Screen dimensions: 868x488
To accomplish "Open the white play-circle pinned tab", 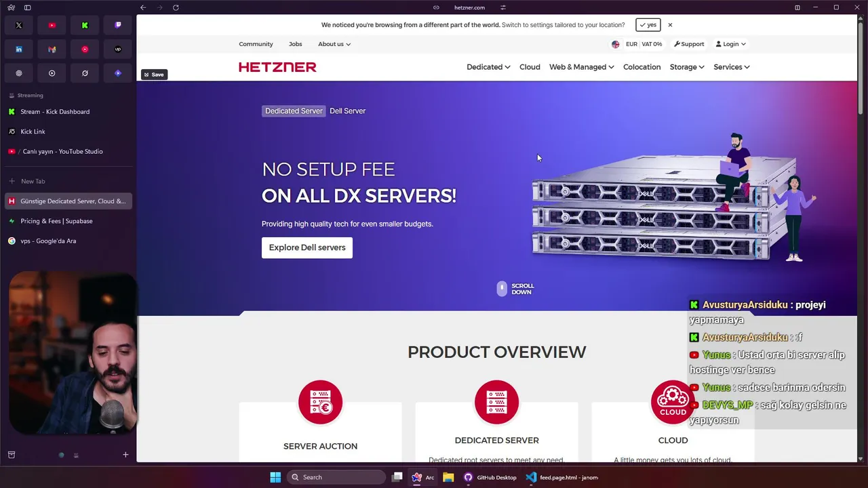I will click(52, 73).
